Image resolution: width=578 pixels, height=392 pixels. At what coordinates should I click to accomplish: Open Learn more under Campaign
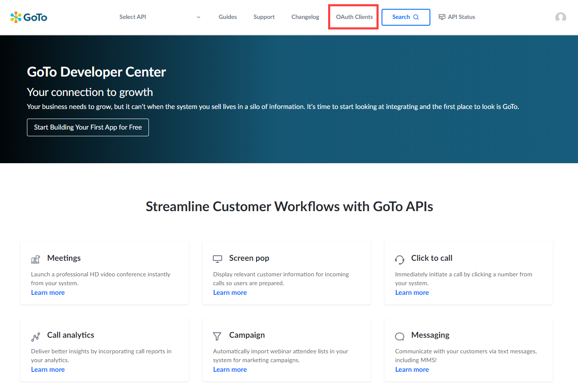coord(230,370)
